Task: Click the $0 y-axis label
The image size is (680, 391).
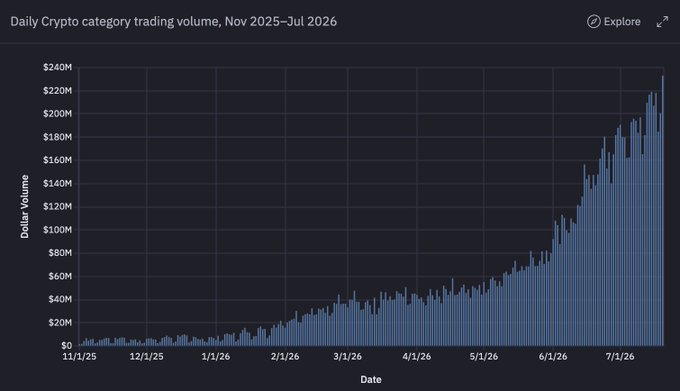Action: pos(66,345)
